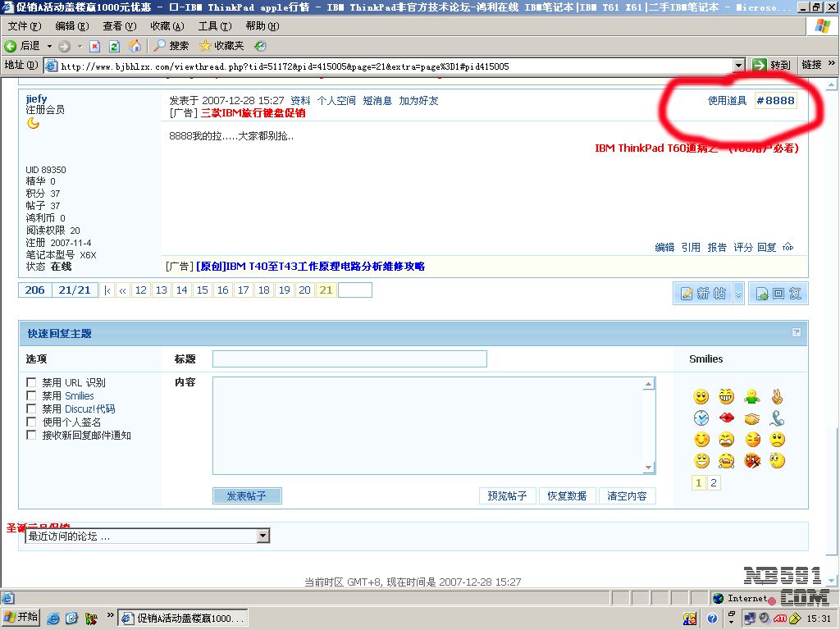Insert the handshake smiley
The height and width of the screenshot is (630, 840).
click(x=752, y=418)
